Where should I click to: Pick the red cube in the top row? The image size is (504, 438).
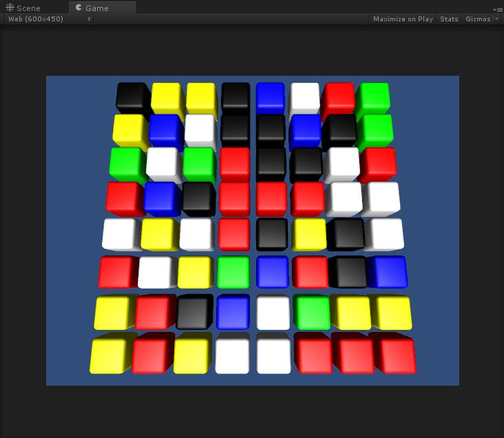tap(338, 96)
